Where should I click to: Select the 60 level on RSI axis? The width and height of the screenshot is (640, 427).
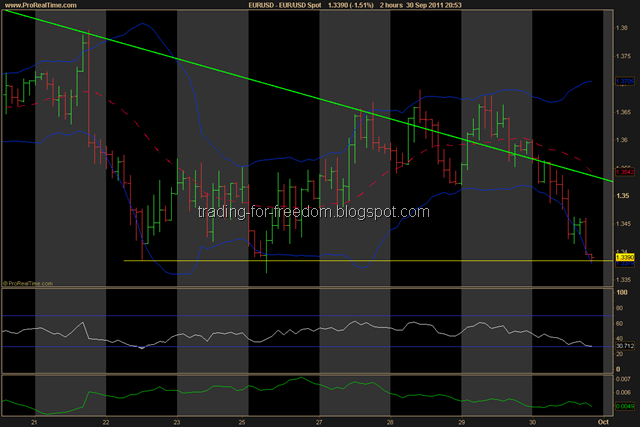click(620, 324)
